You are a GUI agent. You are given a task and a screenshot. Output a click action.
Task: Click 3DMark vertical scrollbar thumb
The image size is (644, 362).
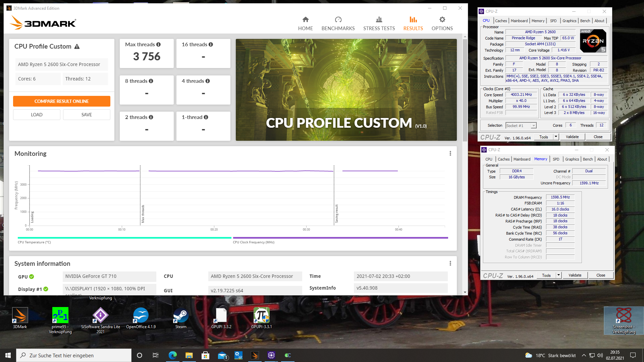[x=465, y=90]
